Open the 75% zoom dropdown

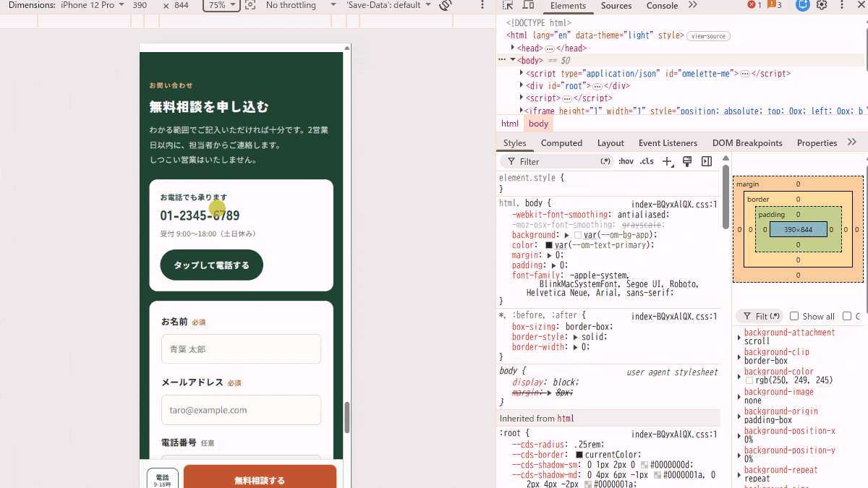click(222, 5)
